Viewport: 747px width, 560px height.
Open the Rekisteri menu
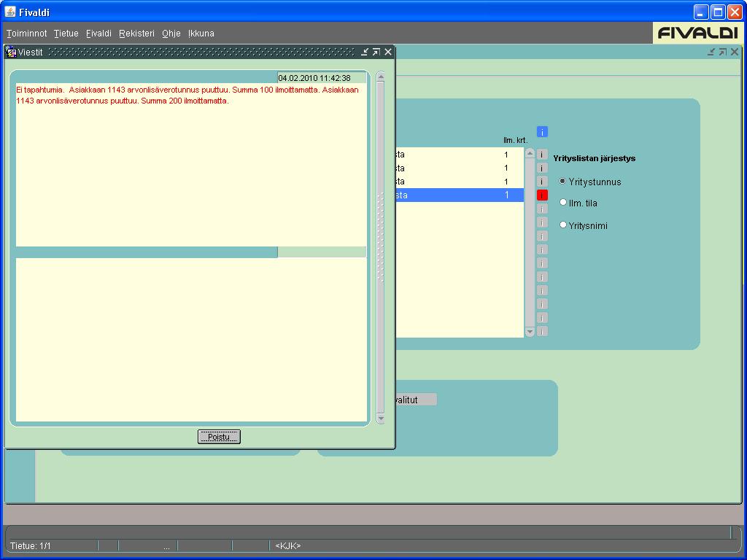136,34
